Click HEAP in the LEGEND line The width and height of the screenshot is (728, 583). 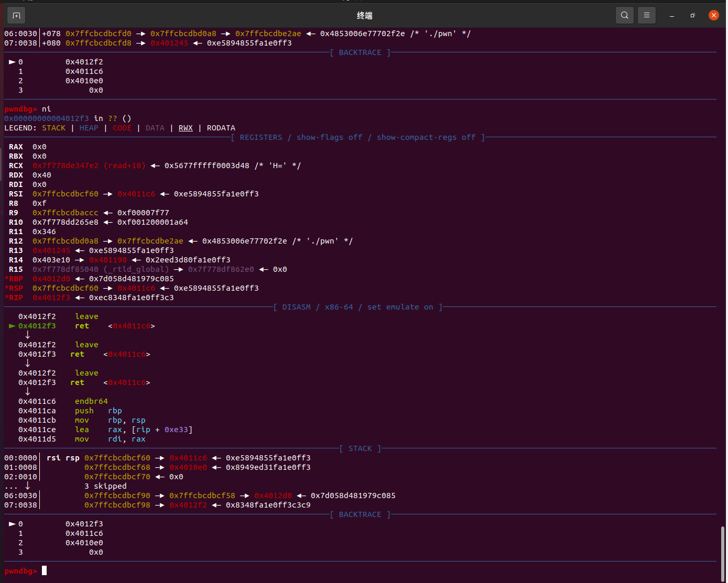89,128
